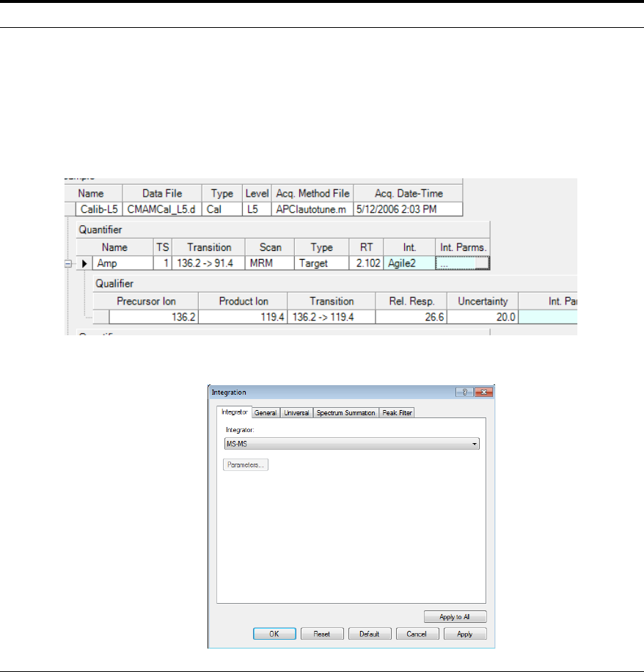Open the Universal tab

click(x=296, y=413)
